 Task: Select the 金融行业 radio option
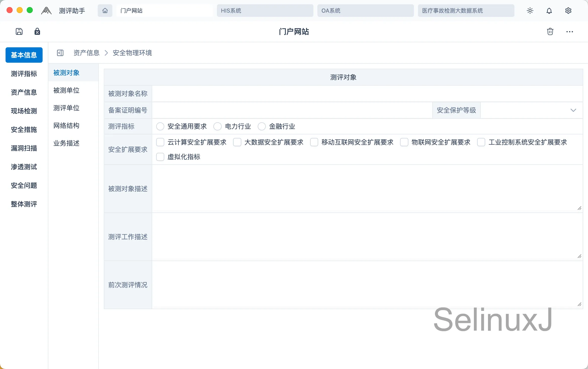(262, 126)
